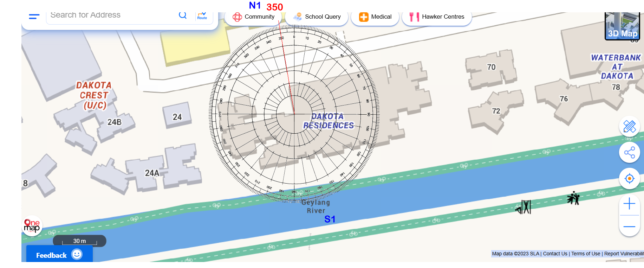Click the share map icon
Viewport: 644px width, 268px height.
click(629, 153)
